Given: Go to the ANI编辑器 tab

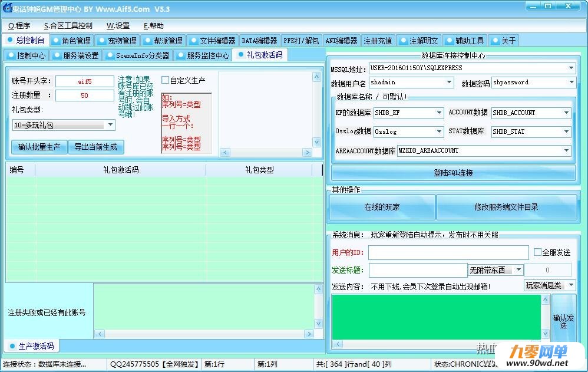Looking at the screenshot, I should (x=341, y=41).
